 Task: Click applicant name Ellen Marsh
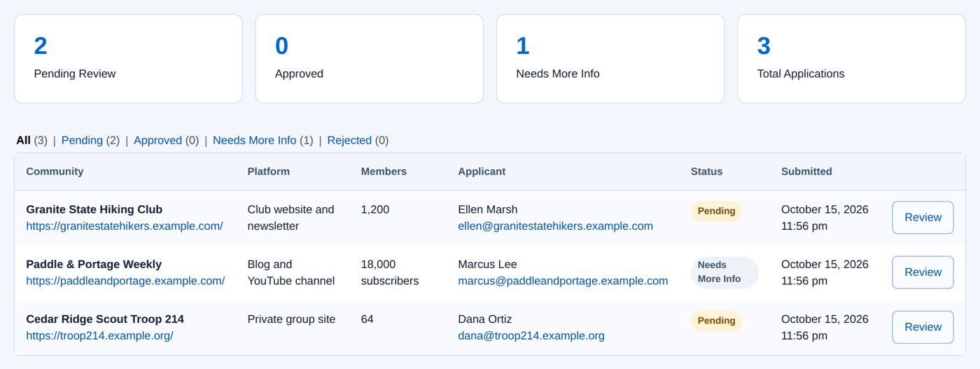(x=488, y=209)
